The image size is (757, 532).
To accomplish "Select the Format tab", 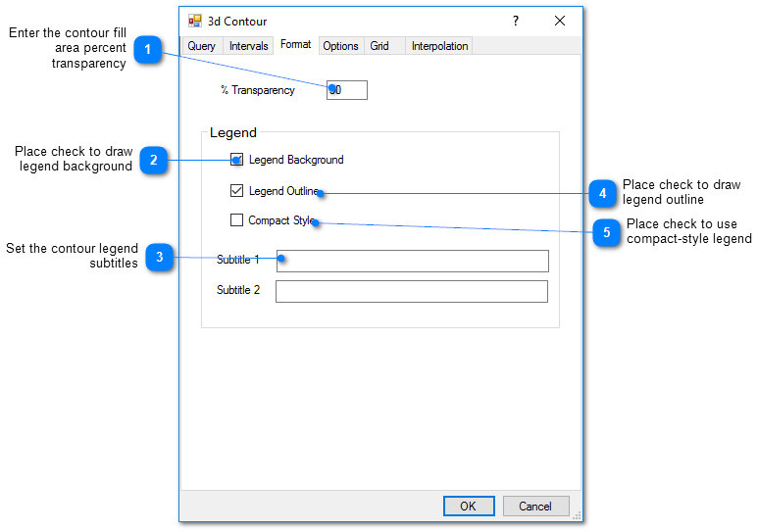I will (x=295, y=45).
